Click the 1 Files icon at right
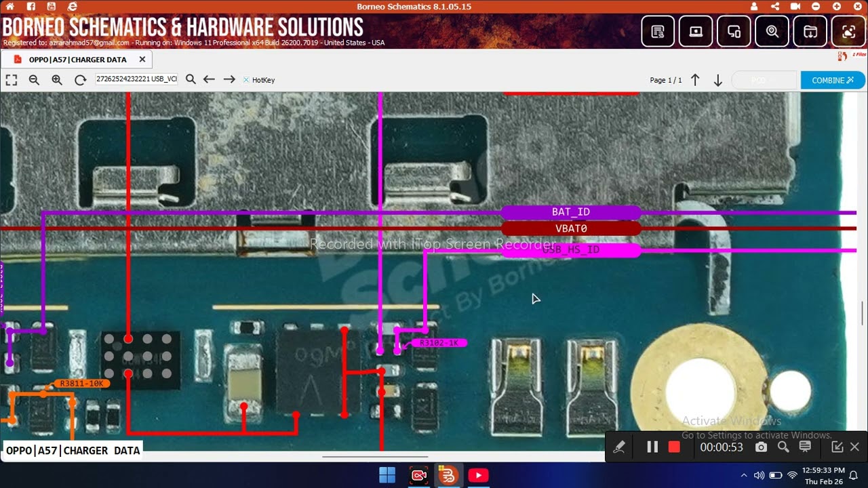868x488 pixels. pos(851,56)
